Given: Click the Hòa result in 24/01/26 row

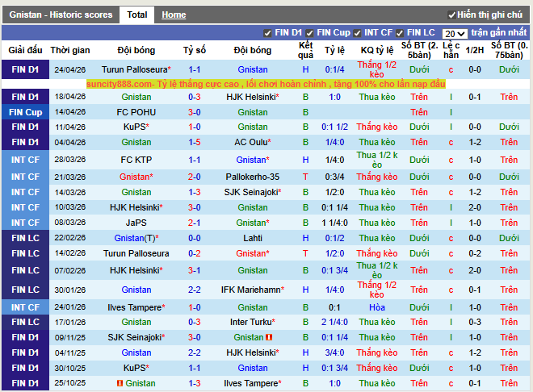Looking at the screenshot, I should [x=377, y=307].
